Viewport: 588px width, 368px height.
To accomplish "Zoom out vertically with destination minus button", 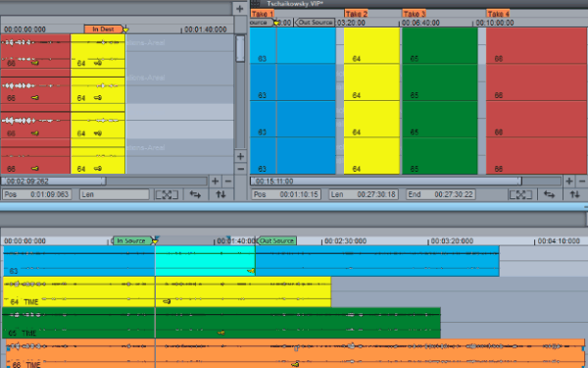I will point(241,169).
